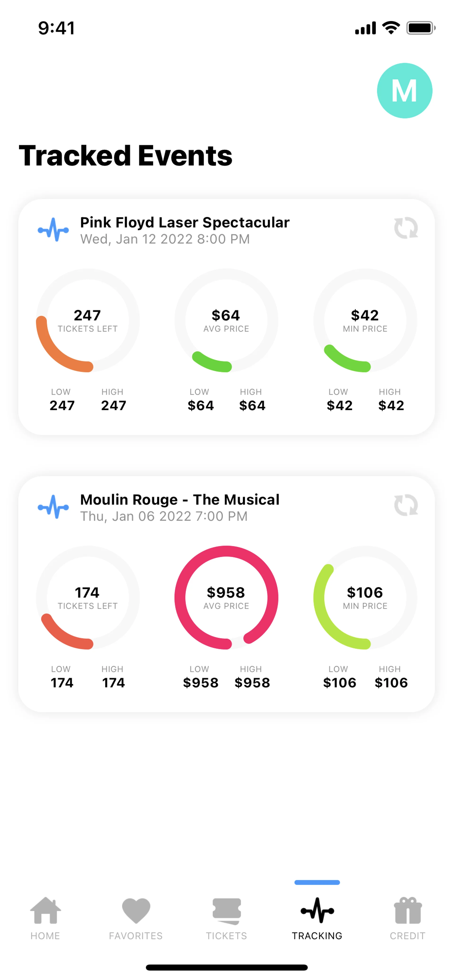This screenshot has width=453, height=980.
Task: Tap the refresh icon for Pink Floyd Laser Spectacular
Action: (406, 228)
